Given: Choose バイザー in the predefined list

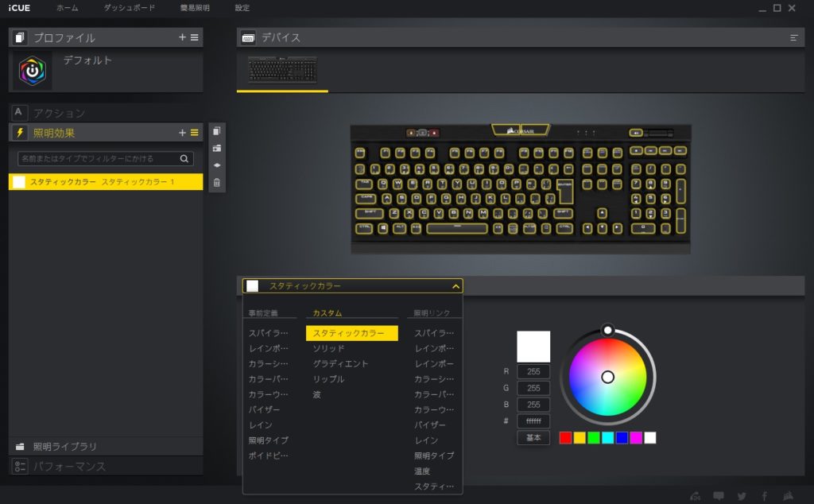Looking at the screenshot, I should click(x=264, y=409).
